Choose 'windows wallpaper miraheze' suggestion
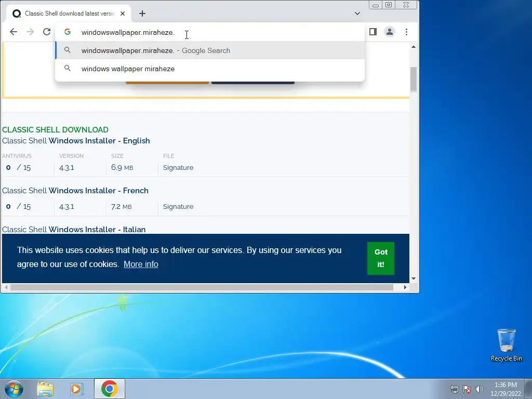The width and height of the screenshot is (532, 399). pyautogui.click(x=210, y=69)
